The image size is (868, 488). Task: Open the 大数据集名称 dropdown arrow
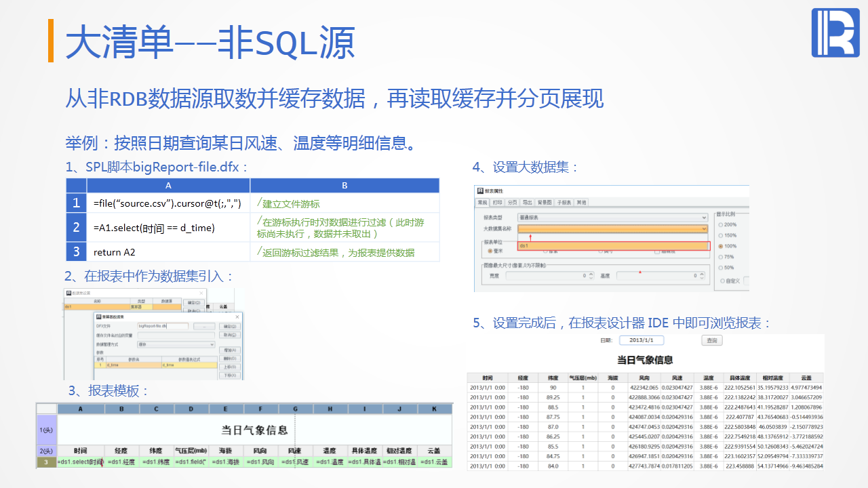pyautogui.click(x=704, y=229)
